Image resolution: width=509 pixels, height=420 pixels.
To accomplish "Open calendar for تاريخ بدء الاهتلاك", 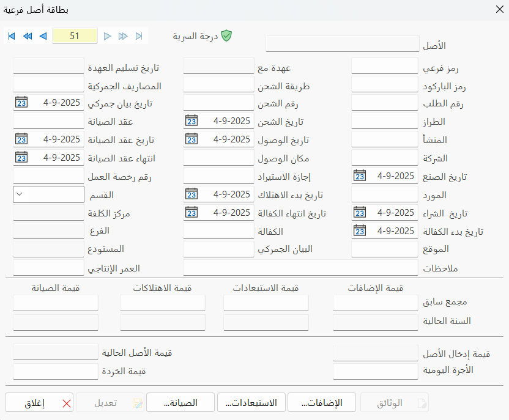I will click(x=191, y=194).
